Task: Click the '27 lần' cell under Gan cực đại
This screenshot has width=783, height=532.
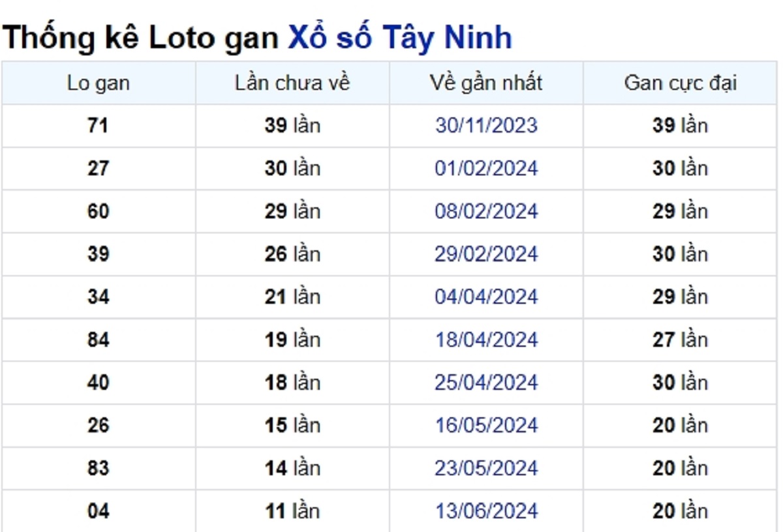Action: [680, 340]
